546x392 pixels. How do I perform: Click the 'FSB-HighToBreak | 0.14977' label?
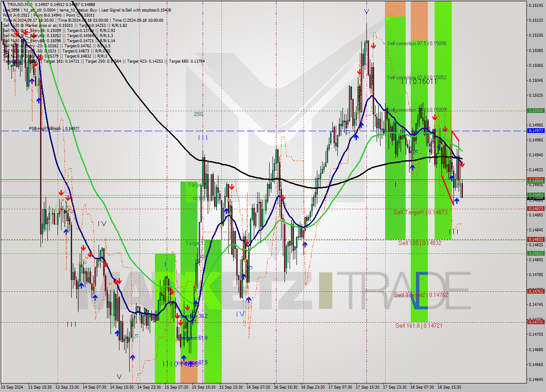pos(54,128)
